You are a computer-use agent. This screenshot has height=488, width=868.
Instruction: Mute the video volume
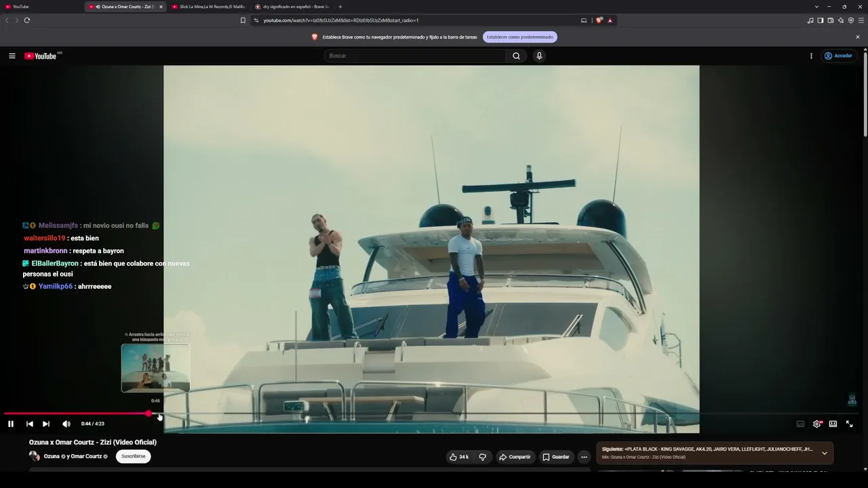click(66, 424)
